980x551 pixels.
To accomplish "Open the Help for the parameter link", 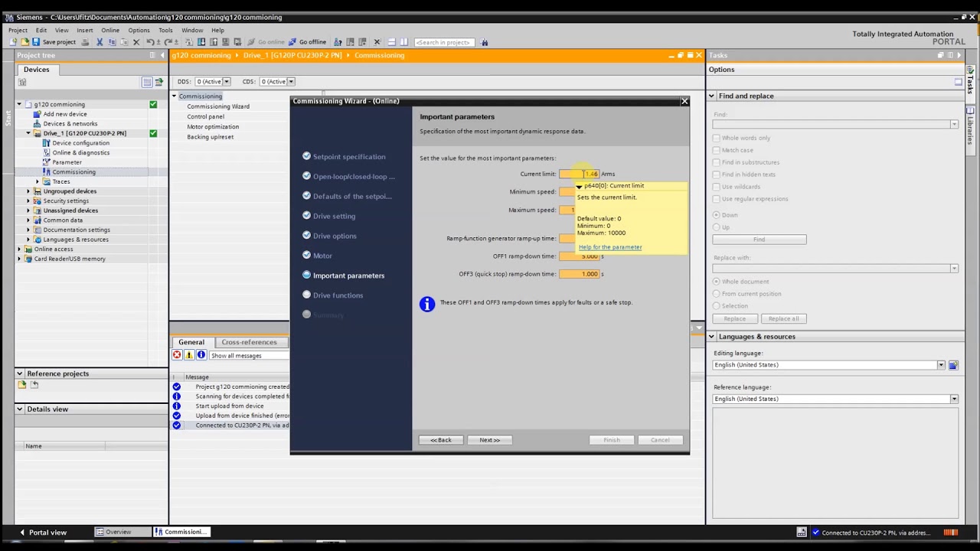I will pos(610,247).
